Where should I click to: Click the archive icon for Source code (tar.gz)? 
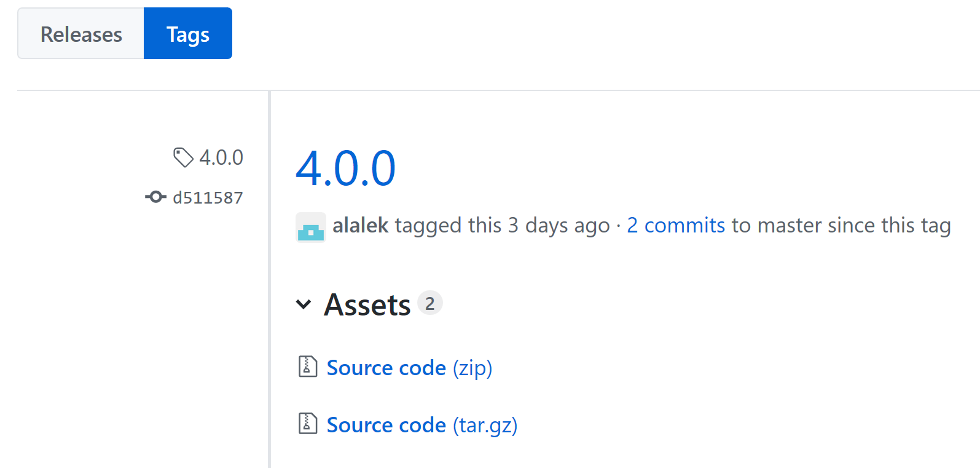coord(307,424)
